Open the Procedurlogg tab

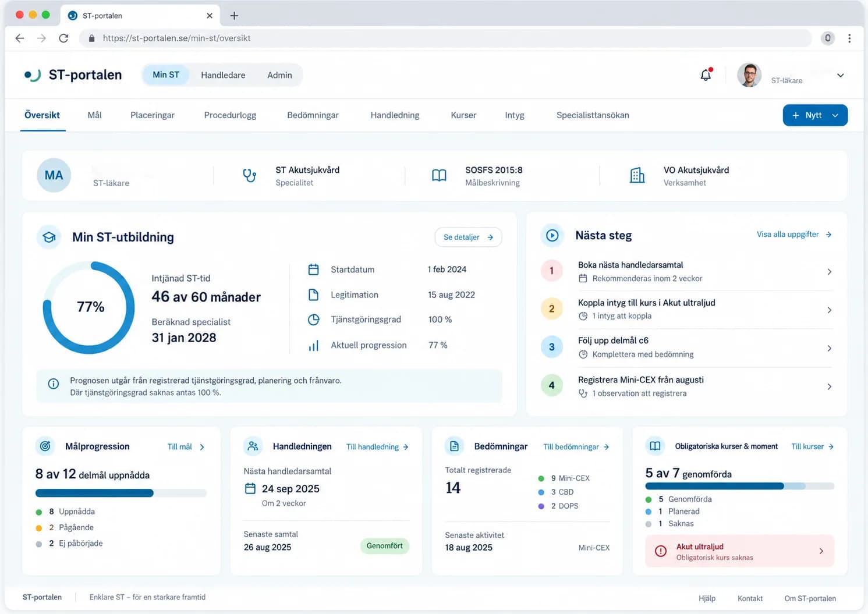click(230, 115)
